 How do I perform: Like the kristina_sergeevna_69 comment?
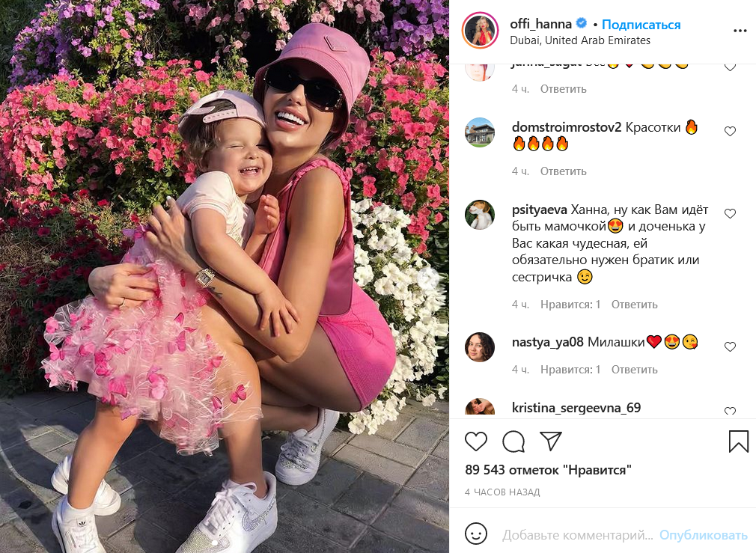coord(730,411)
